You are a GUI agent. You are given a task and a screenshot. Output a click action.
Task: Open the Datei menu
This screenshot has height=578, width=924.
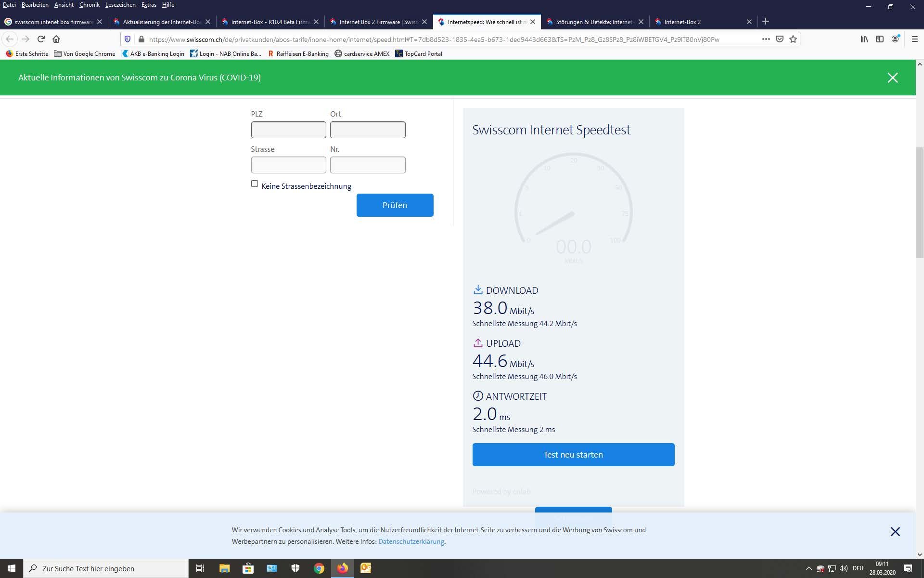(x=9, y=5)
